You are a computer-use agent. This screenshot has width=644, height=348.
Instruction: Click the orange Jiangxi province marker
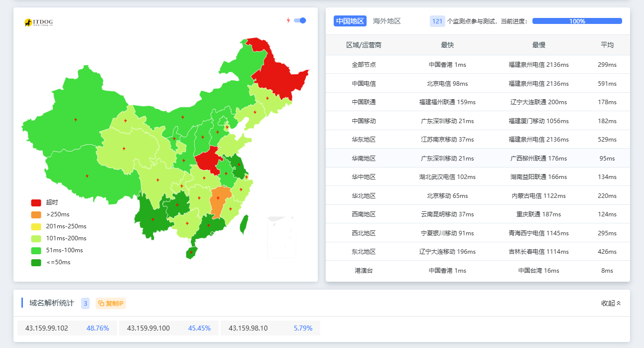pyautogui.click(x=218, y=198)
